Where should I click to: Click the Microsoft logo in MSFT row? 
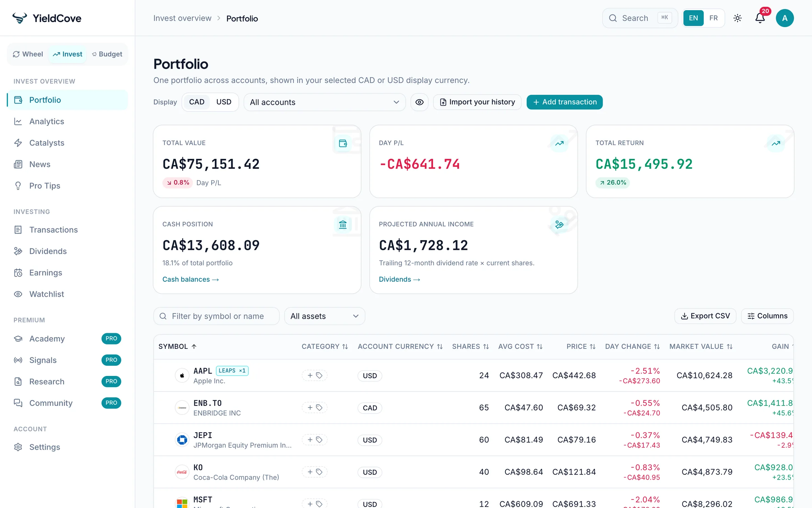(182, 503)
